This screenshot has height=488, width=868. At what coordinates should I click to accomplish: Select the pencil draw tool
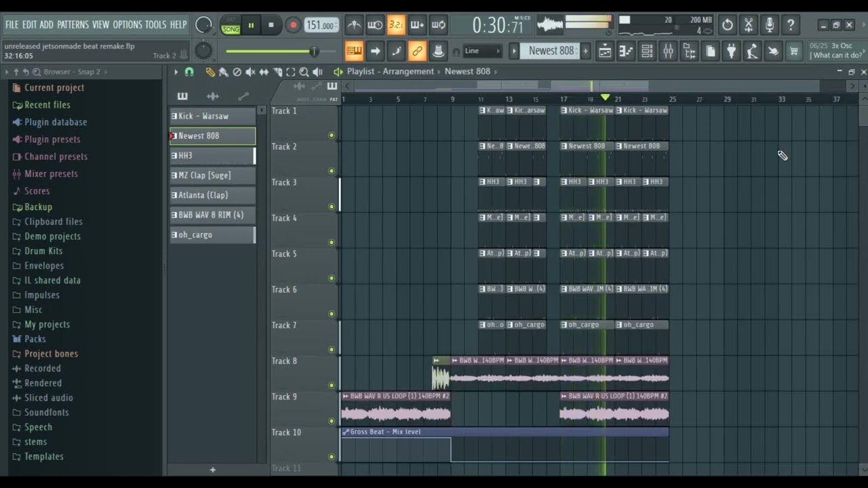point(210,72)
